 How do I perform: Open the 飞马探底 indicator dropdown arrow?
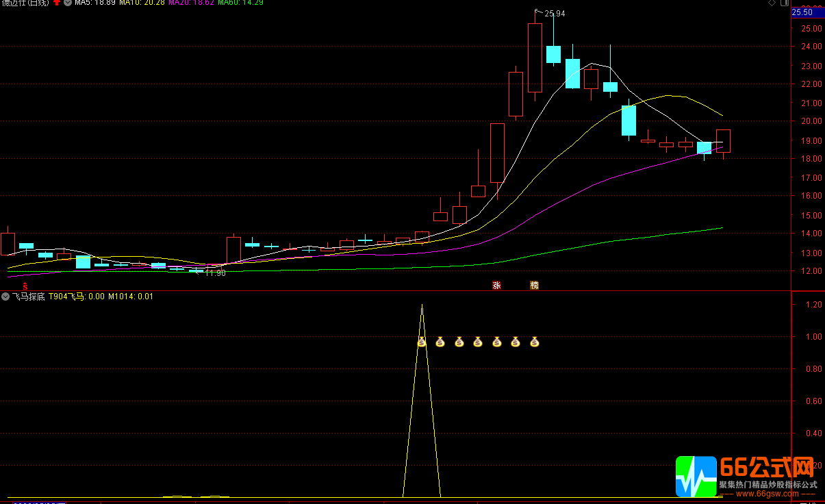[x=6, y=297]
